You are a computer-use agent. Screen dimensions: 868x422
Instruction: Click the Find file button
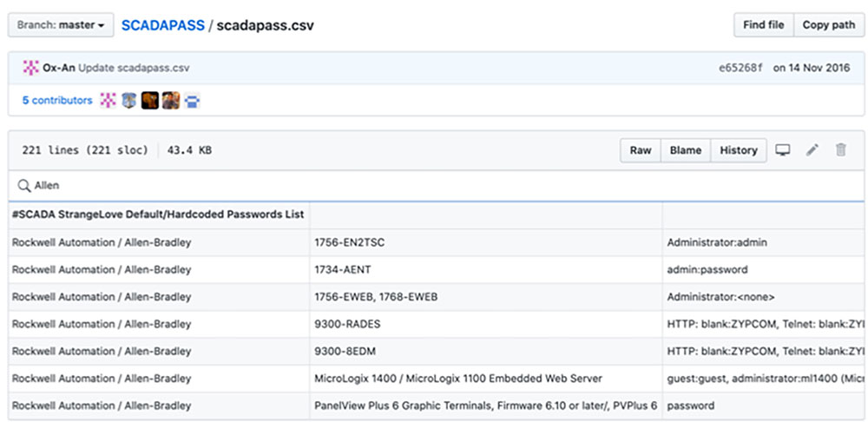tap(764, 25)
